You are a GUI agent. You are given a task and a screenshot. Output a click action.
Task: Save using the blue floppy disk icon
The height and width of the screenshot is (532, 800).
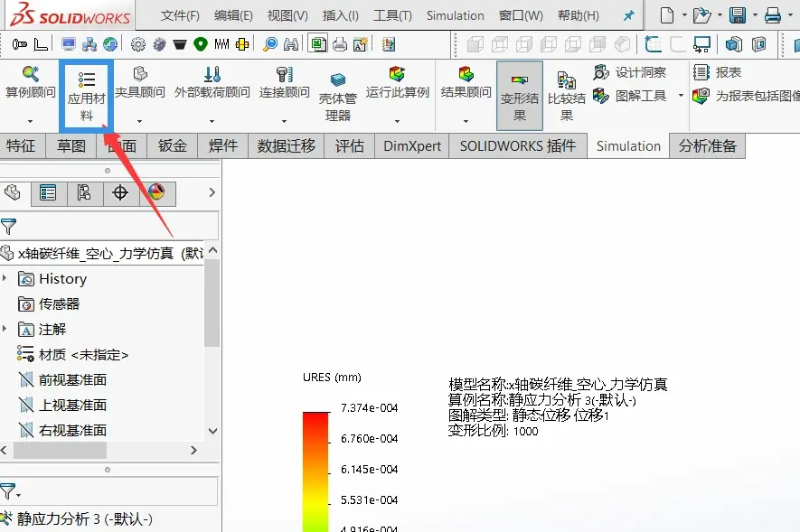click(738, 15)
